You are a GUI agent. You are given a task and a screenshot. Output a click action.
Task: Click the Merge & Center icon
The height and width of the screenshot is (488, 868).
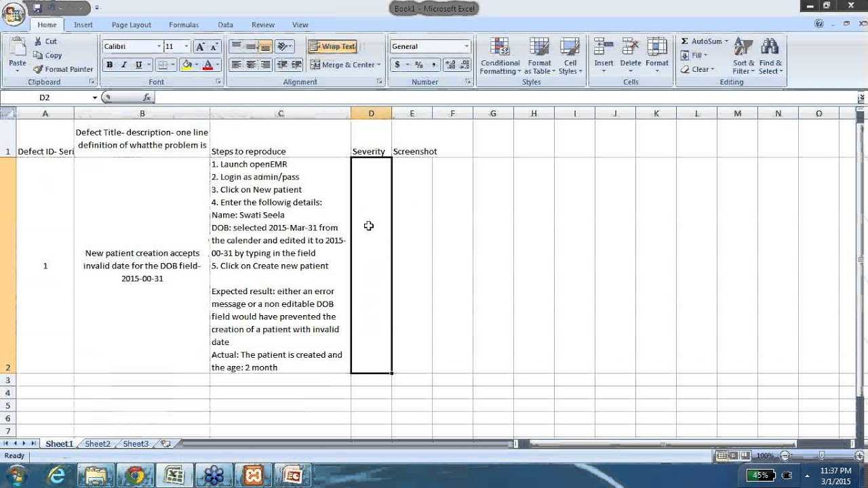pos(316,64)
